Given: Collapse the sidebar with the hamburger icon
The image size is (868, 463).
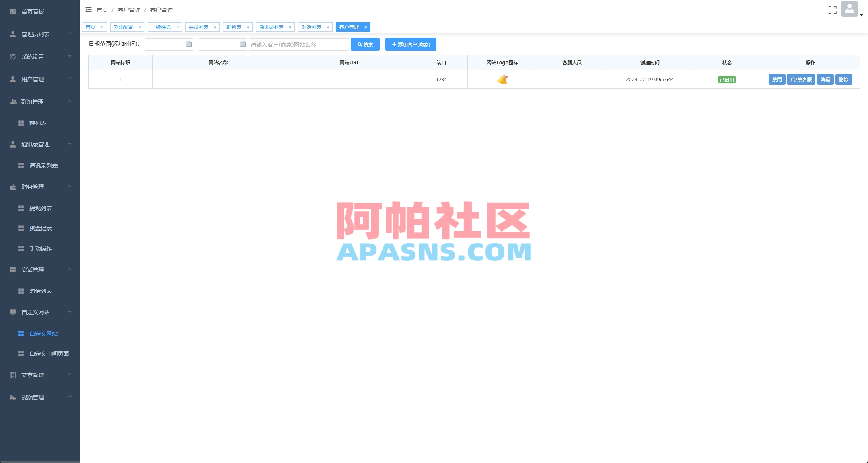Looking at the screenshot, I should coord(88,10).
